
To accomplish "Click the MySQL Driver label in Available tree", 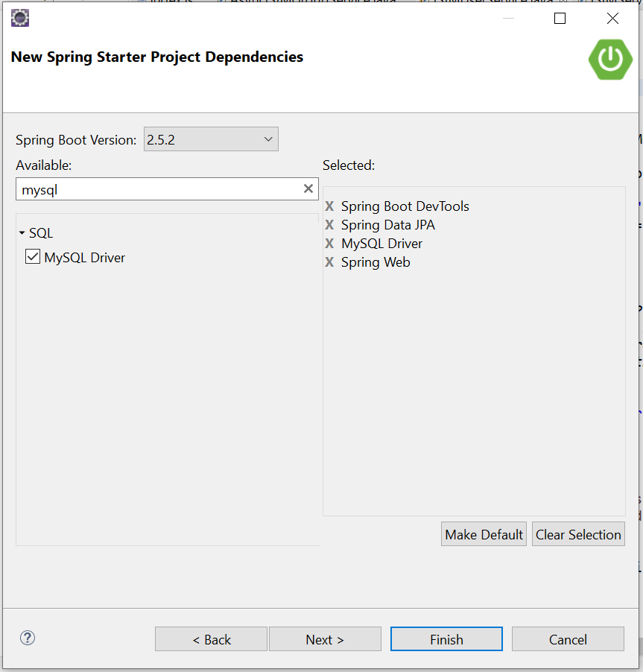I will [85, 258].
